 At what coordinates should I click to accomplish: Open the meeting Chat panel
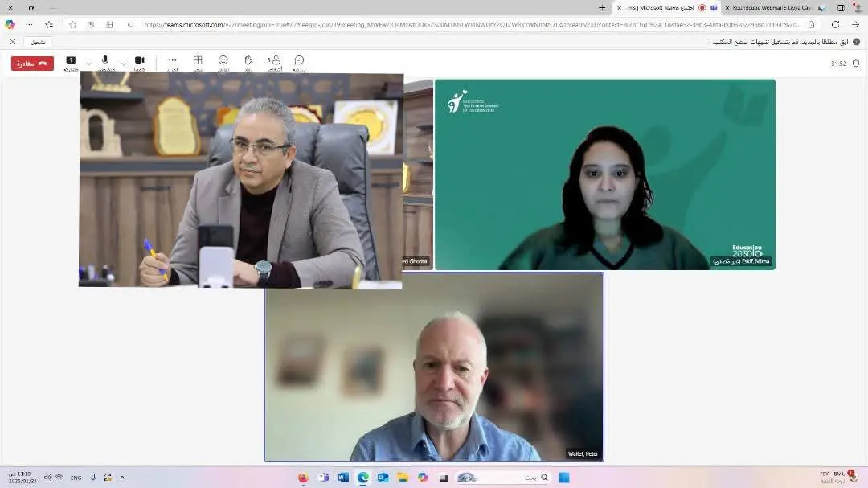(x=299, y=62)
